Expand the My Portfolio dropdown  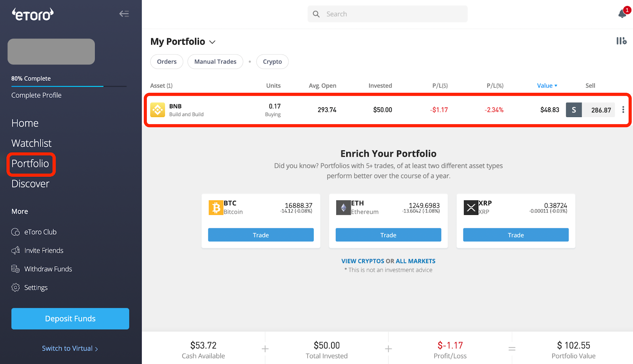[x=212, y=42]
